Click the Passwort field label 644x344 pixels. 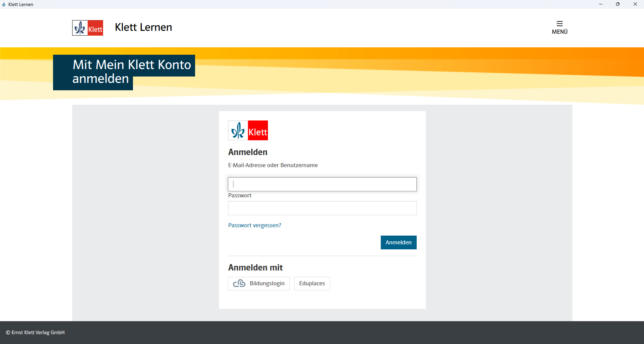pos(240,196)
